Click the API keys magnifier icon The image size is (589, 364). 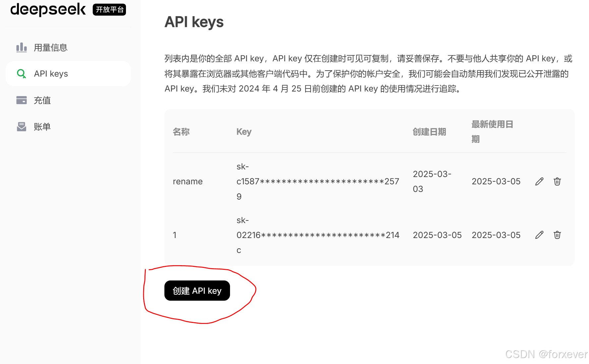(22, 74)
